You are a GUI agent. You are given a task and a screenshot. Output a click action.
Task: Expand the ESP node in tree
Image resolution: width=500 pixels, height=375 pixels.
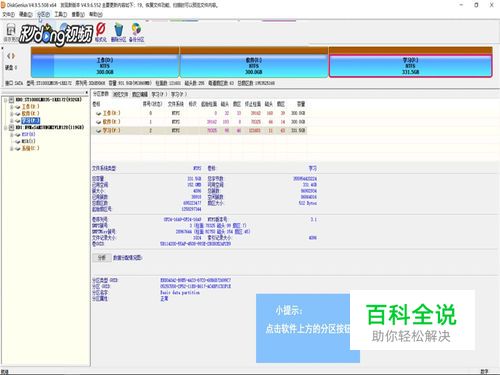11,135
